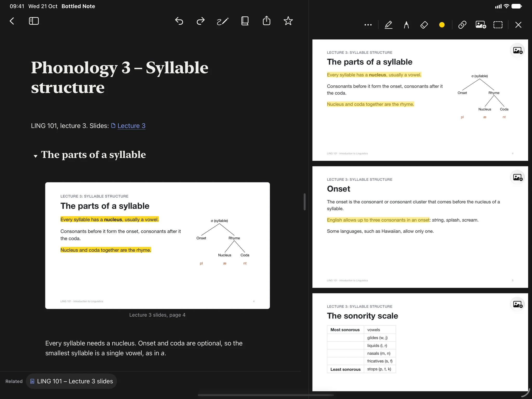Click 'stops (p, t, k)' table cell
The image size is (532, 399).
pyautogui.click(x=380, y=369)
